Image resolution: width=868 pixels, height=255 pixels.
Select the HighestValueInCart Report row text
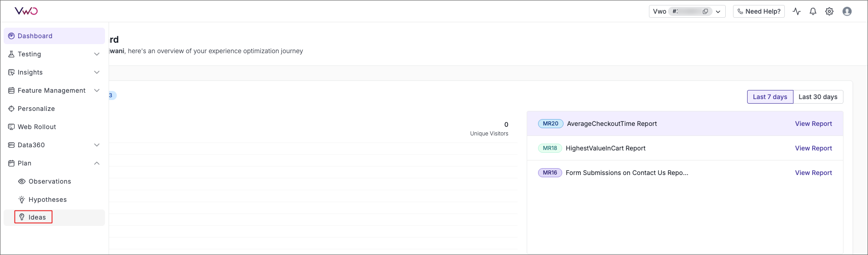point(606,148)
